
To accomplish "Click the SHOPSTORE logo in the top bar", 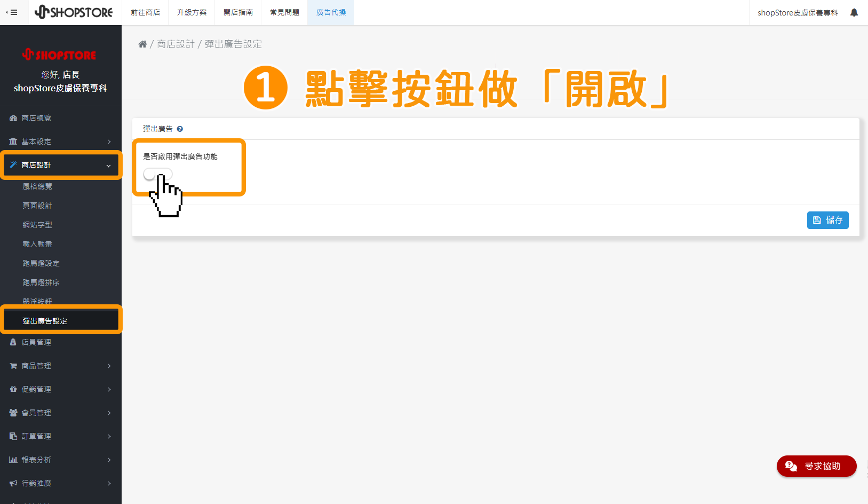I will pos(74,12).
